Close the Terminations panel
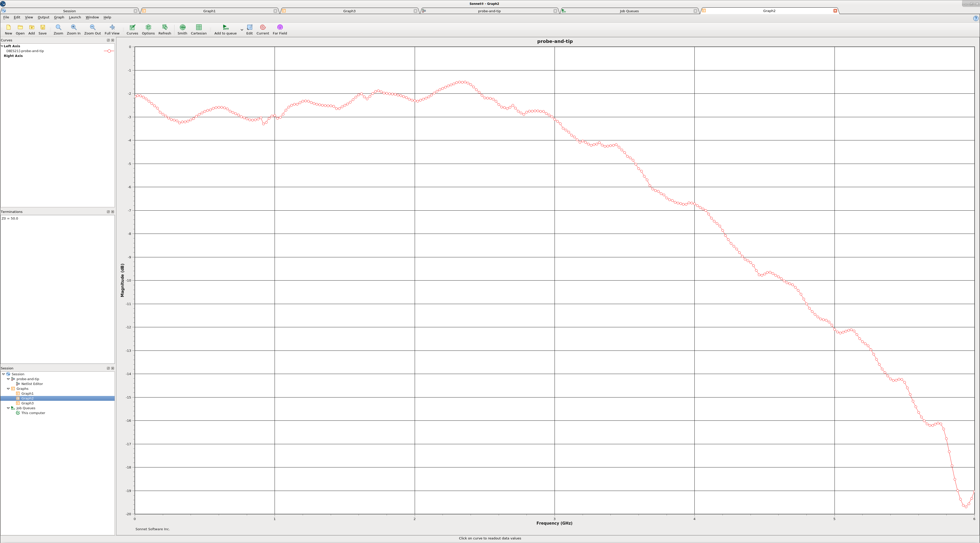 [113, 212]
